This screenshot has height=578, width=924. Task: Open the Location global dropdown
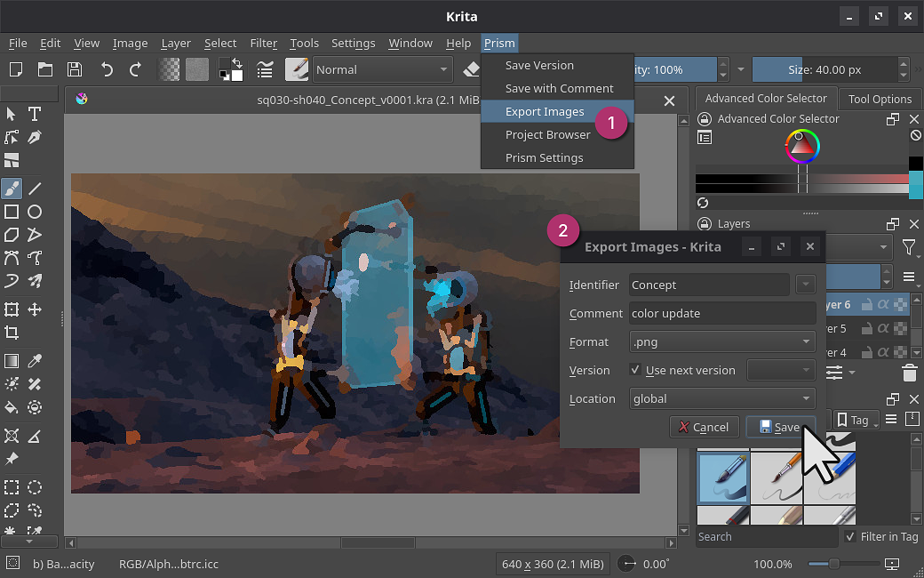(x=721, y=398)
